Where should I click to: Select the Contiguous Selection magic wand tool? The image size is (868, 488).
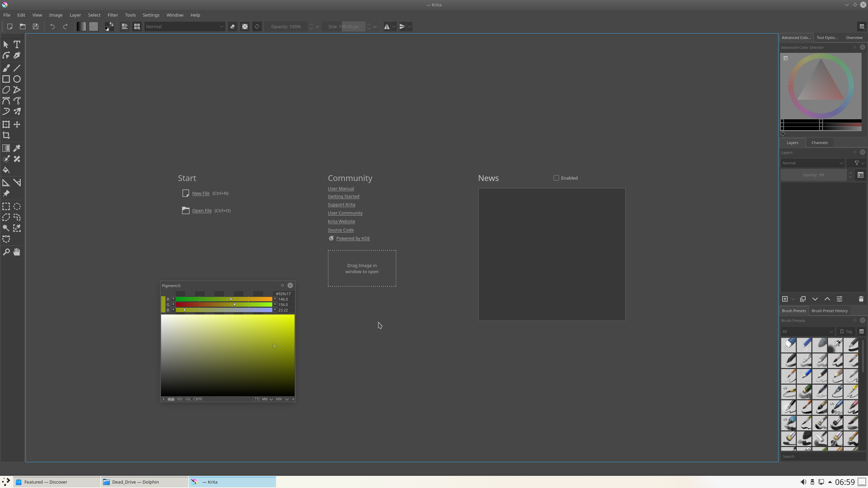pyautogui.click(x=6, y=228)
